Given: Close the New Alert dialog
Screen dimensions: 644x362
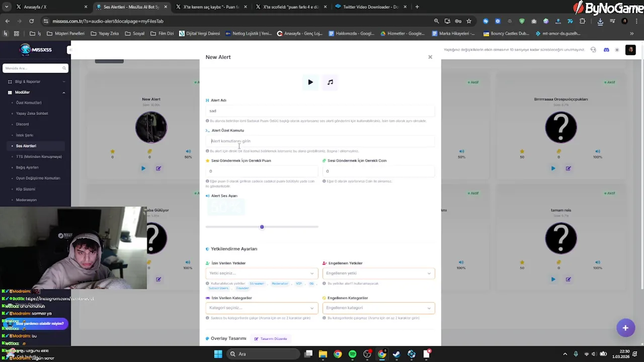Looking at the screenshot, I should click(x=430, y=57).
